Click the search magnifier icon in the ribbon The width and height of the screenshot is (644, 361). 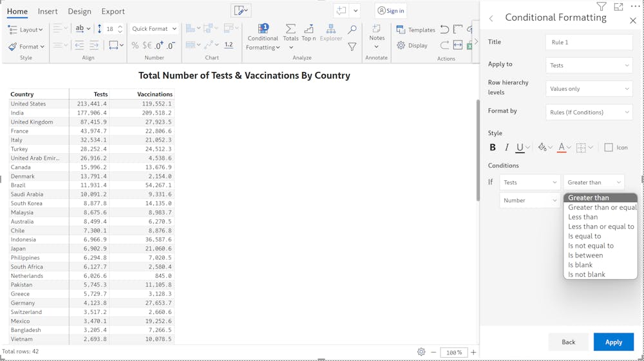click(x=352, y=30)
